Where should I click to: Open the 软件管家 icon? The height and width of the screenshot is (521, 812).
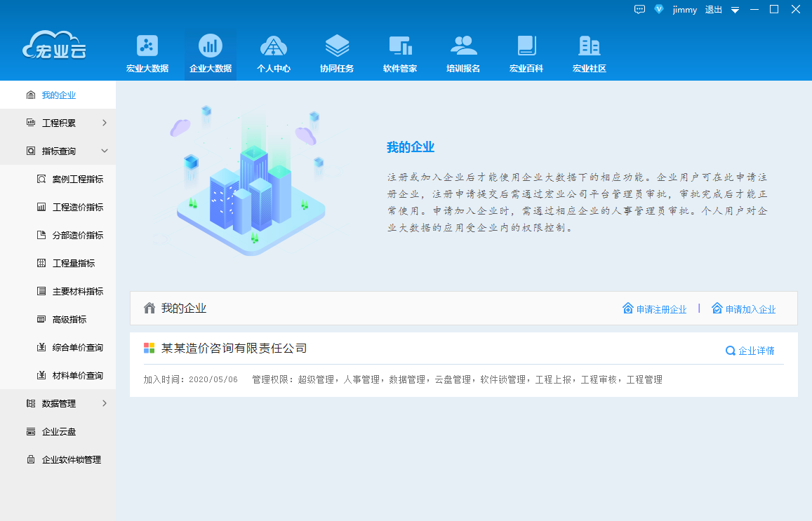tap(400, 53)
